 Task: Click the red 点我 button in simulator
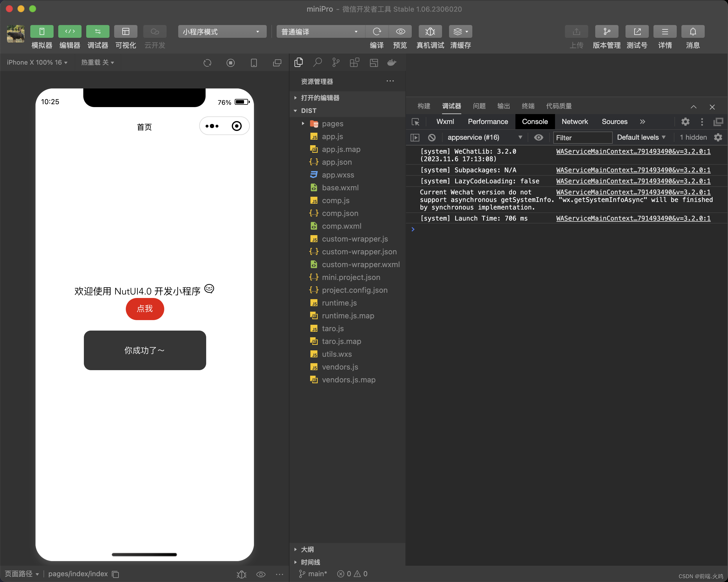tap(145, 309)
